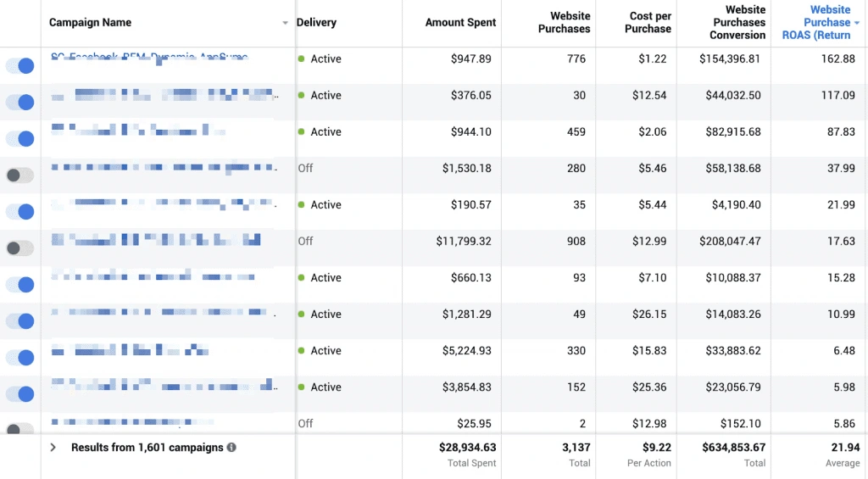The height and width of the screenshot is (479, 868).
Task: Toggle off the campaign with $947.89 spent
Action: (20, 66)
